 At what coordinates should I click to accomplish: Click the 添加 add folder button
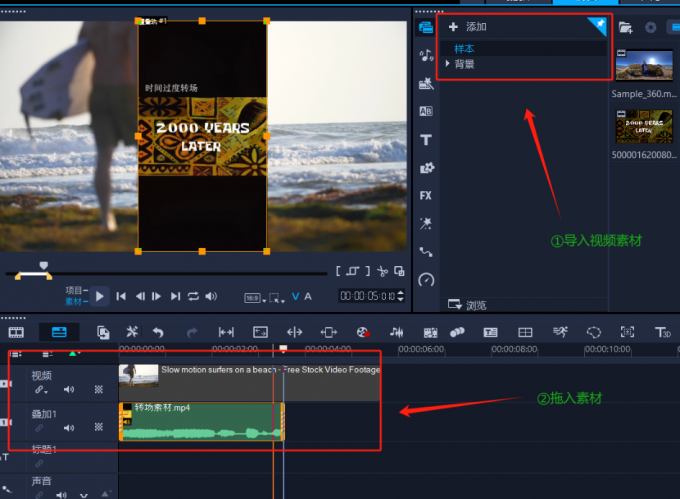point(468,27)
